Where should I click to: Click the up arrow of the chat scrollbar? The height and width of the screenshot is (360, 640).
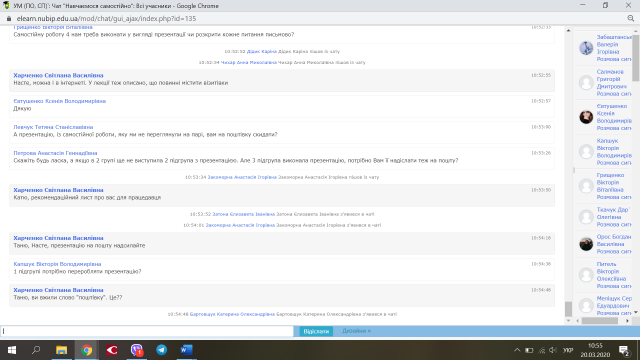point(568,31)
